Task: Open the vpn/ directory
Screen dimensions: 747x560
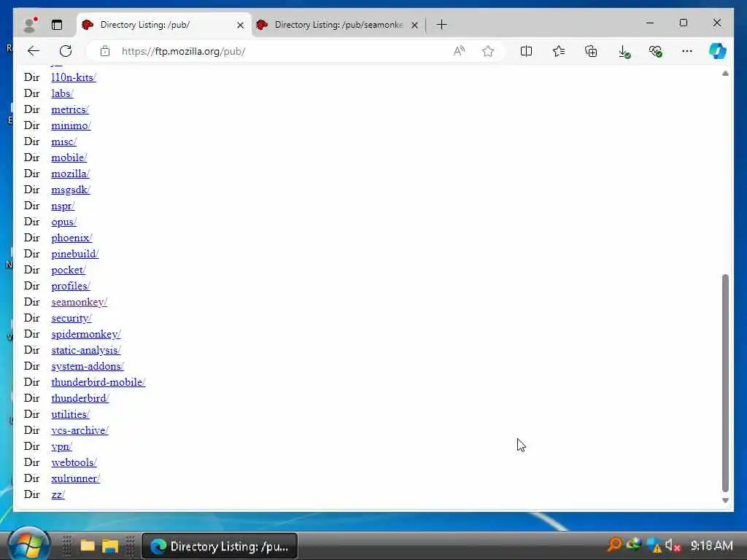Action: point(61,447)
